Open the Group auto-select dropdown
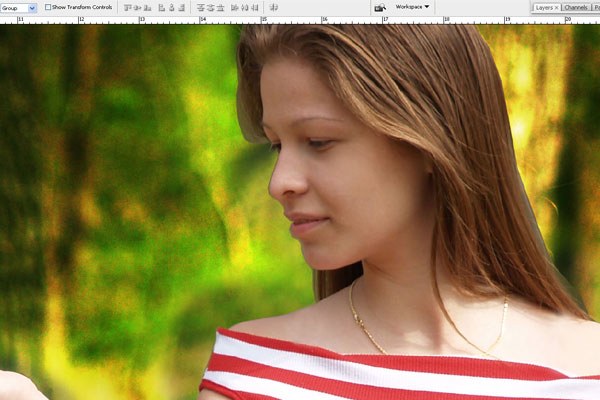 tap(19, 7)
